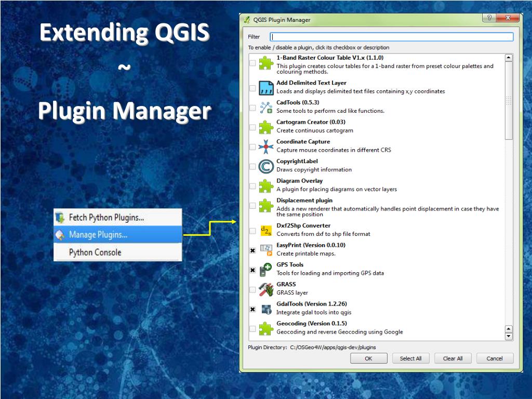Click the Cartogram Creator puzzle icon
The height and width of the screenshot is (399, 532).
(x=266, y=128)
